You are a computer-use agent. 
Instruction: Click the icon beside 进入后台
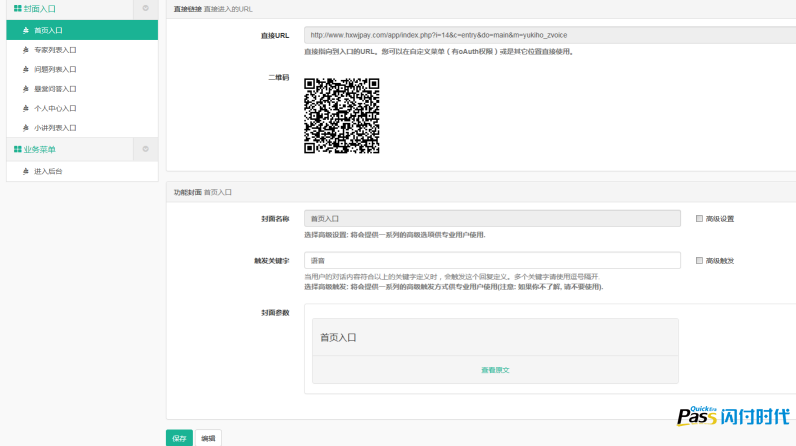pyautogui.click(x=26, y=171)
